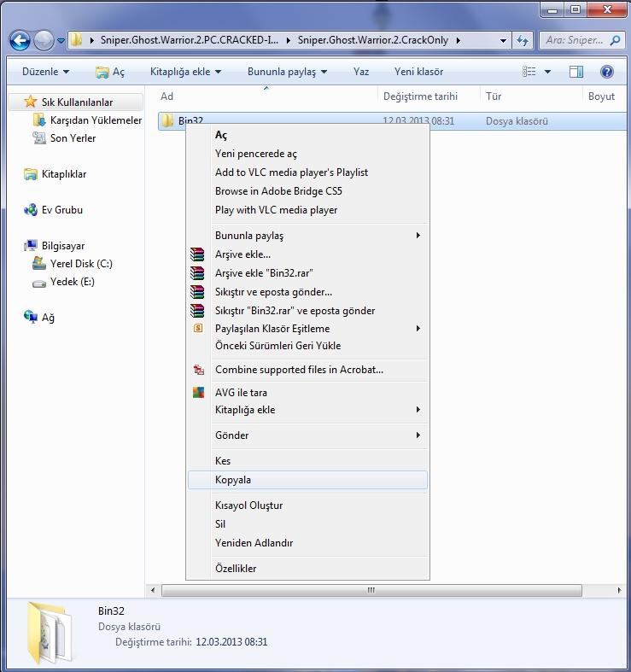Click Acrobat icon beside Combine supported files
This screenshot has width=631, height=672.
(198, 370)
